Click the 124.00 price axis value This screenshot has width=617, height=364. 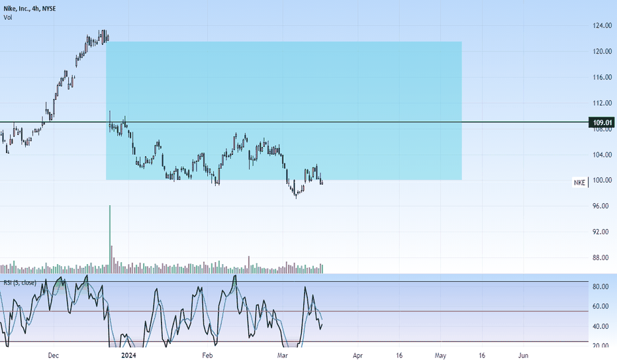[x=602, y=26]
